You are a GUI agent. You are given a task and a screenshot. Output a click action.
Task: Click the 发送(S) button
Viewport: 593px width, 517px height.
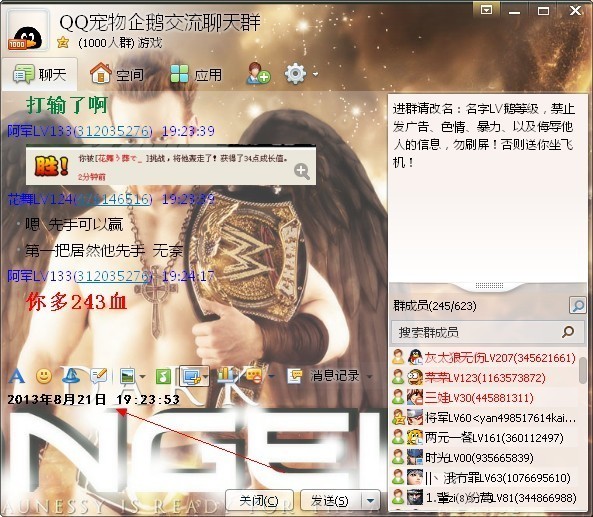[330, 500]
